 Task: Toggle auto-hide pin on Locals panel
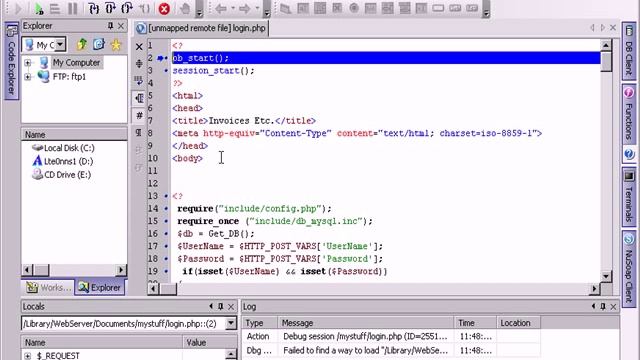221,306
